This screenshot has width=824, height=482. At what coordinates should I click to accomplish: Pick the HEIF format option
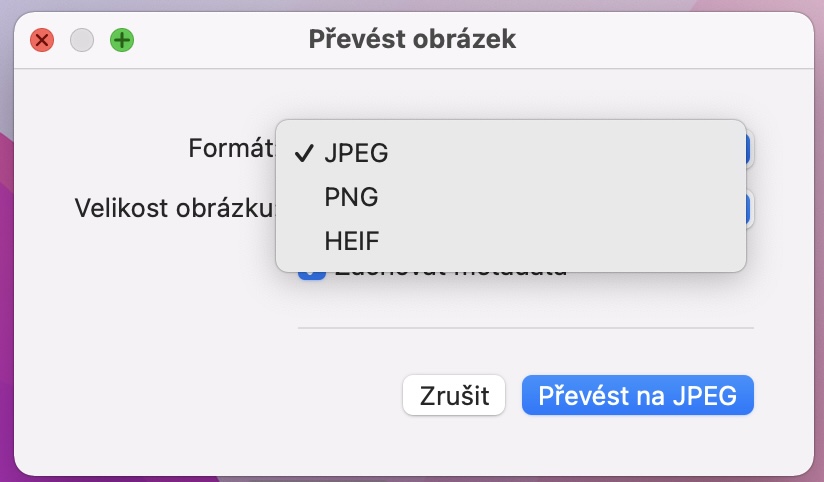(x=352, y=241)
